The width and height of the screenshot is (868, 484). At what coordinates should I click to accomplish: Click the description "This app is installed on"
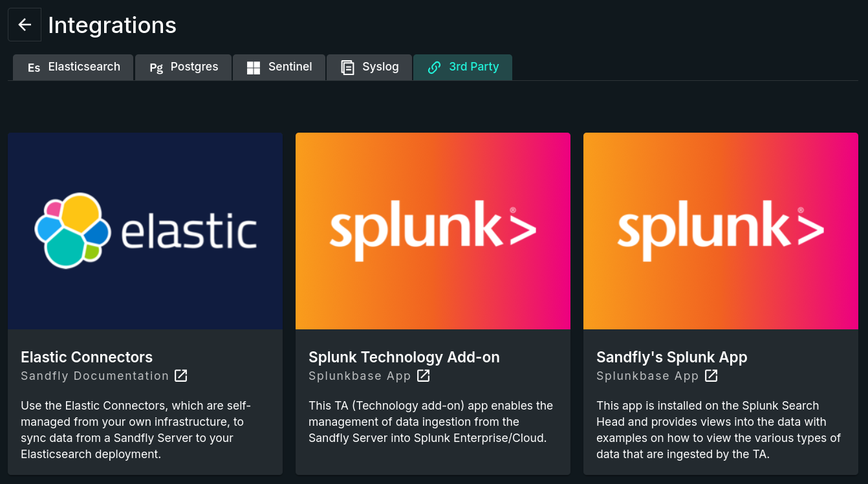719,430
